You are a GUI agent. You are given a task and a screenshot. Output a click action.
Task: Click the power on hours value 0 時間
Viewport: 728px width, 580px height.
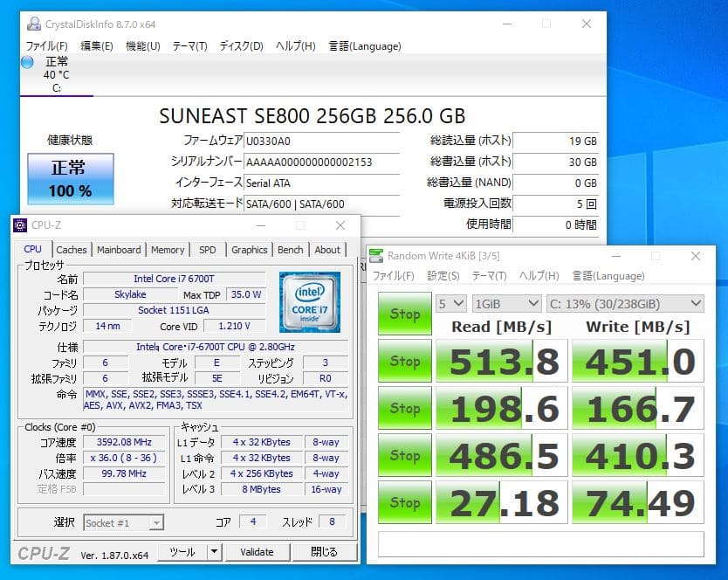coord(556,225)
